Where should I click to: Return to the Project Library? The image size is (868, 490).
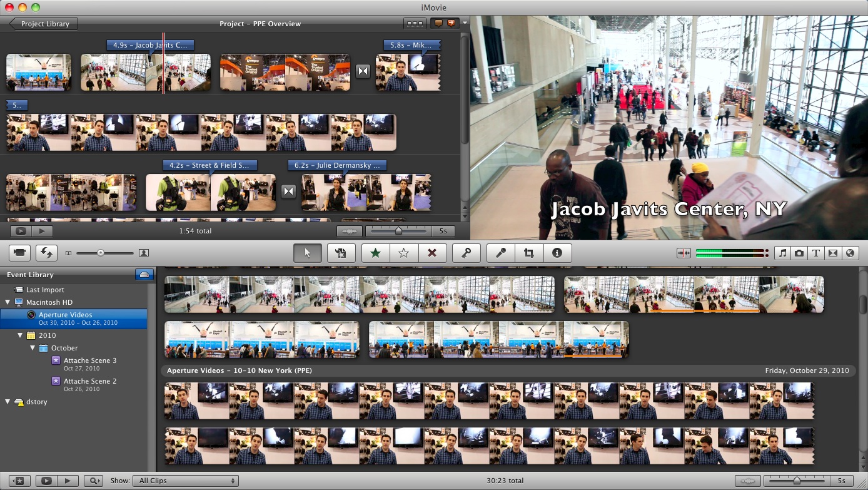pyautogui.click(x=41, y=23)
